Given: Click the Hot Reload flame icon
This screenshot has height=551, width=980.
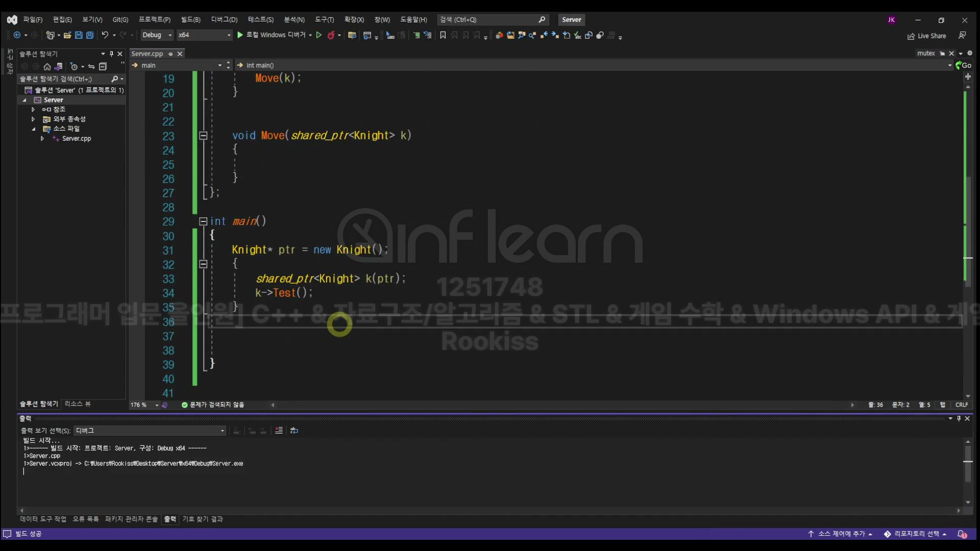Looking at the screenshot, I should click(331, 35).
